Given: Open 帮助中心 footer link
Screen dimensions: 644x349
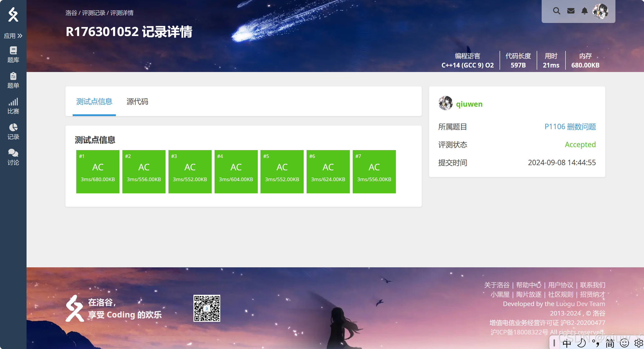Looking at the screenshot, I should click(x=529, y=285).
